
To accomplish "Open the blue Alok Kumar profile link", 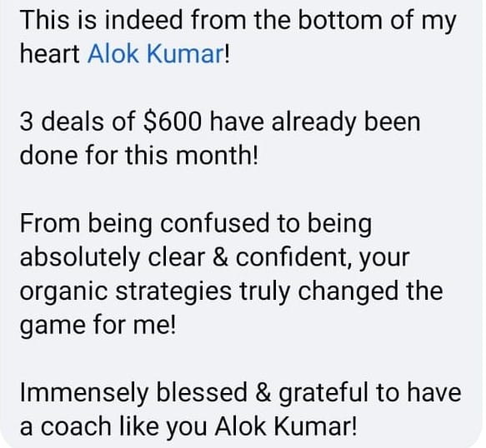I will [155, 53].
